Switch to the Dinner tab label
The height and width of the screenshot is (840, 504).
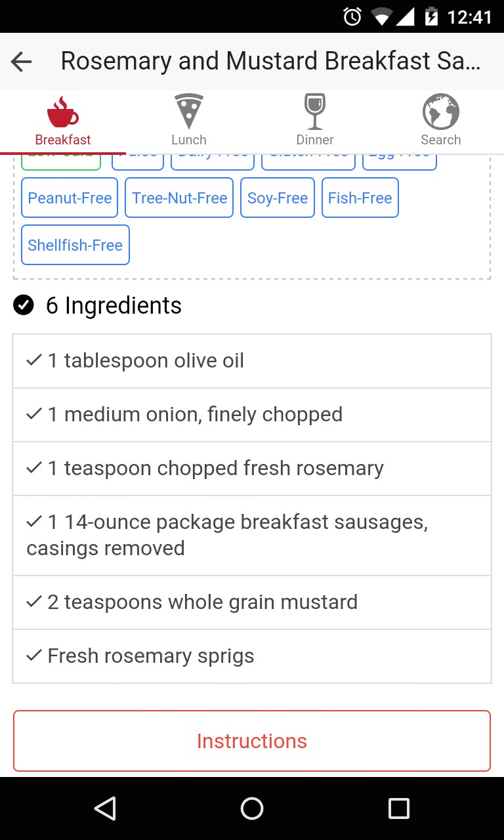(x=315, y=140)
